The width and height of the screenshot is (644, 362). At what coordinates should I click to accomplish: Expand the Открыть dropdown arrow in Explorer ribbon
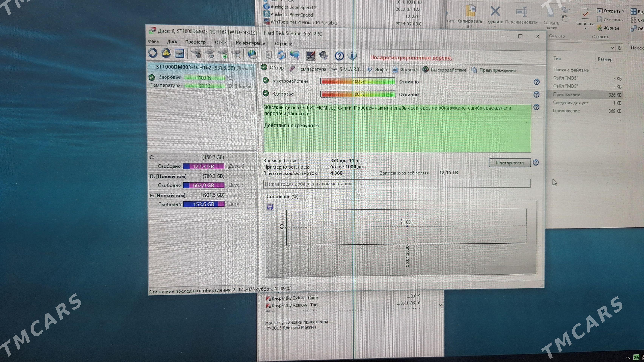pos(623,11)
